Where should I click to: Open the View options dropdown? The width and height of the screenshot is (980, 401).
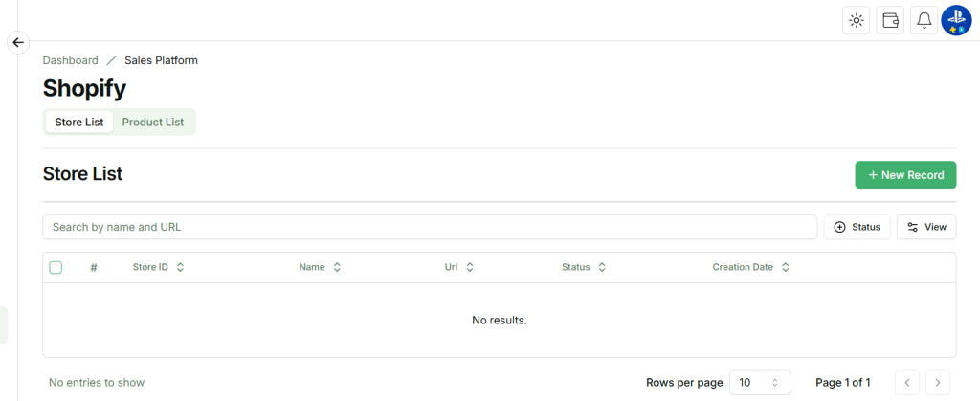926,227
